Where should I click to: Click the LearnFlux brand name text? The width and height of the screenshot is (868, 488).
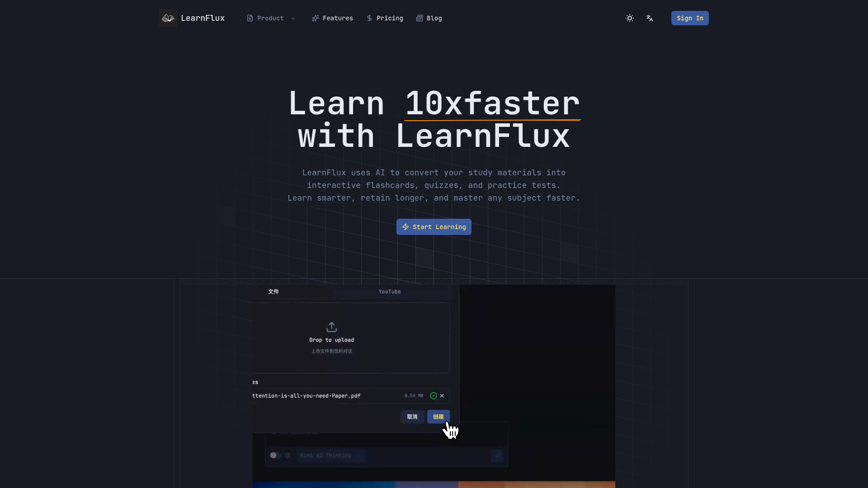pyautogui.click(x=203, y=18)
